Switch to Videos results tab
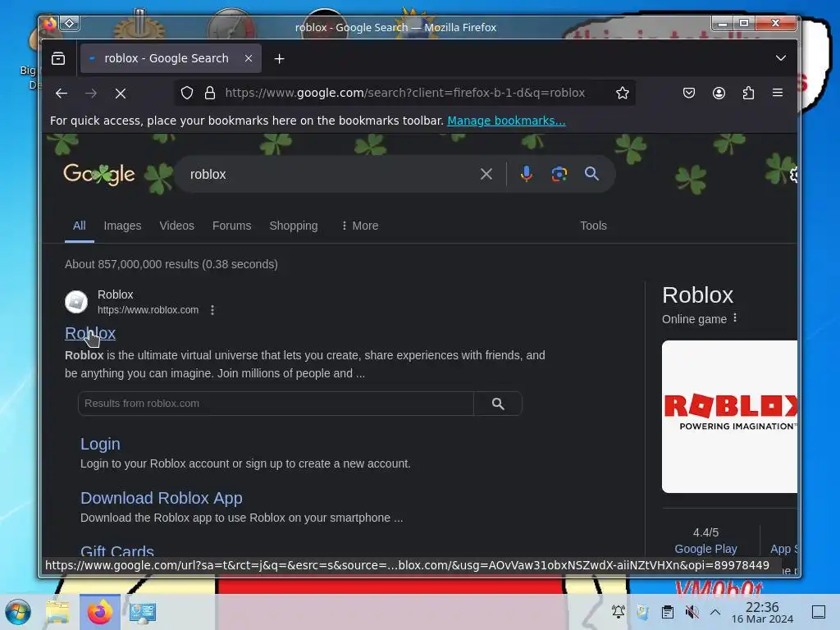 click(x=177, y=226)
